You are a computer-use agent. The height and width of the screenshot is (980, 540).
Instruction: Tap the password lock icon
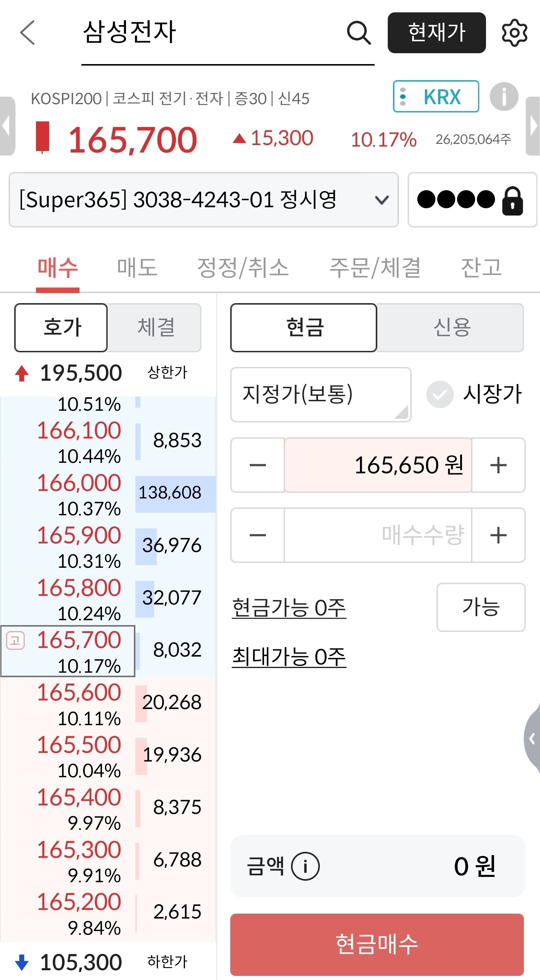(x=512, y=200)
